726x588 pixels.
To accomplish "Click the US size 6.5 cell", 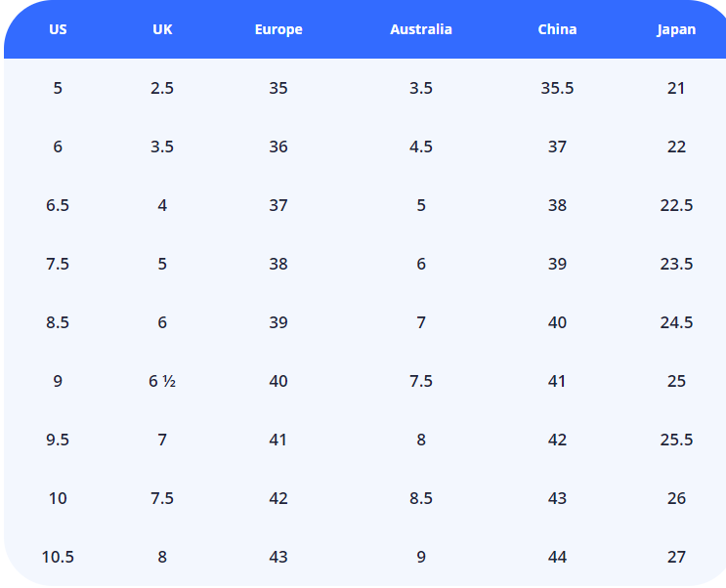I will click(x=58, y=205).
